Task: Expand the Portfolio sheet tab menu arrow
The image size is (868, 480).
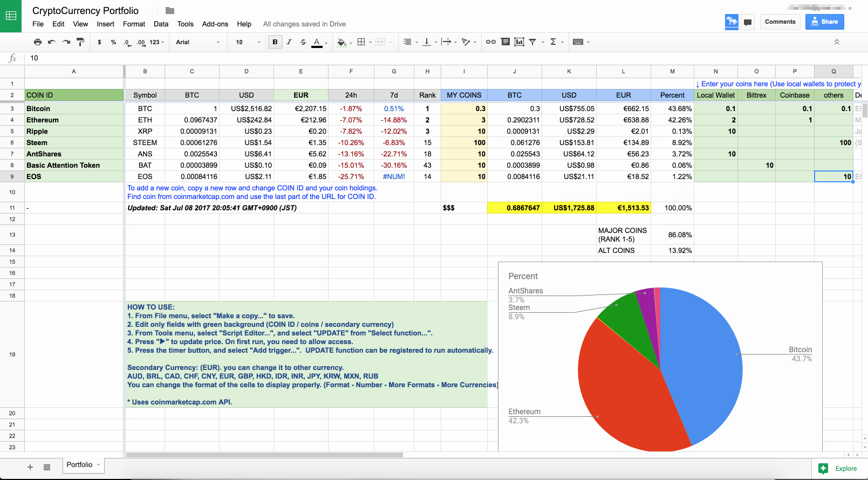Action: 99,465
